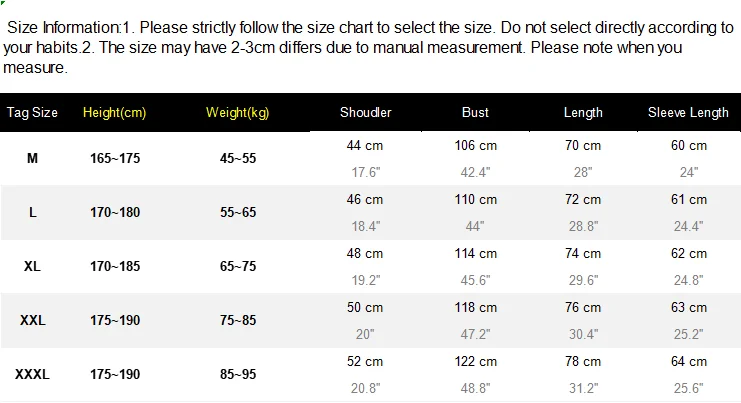This screenshot has height=403, width=741.
Task: Select the XXXL tag size label
Action: pos(32,375)
